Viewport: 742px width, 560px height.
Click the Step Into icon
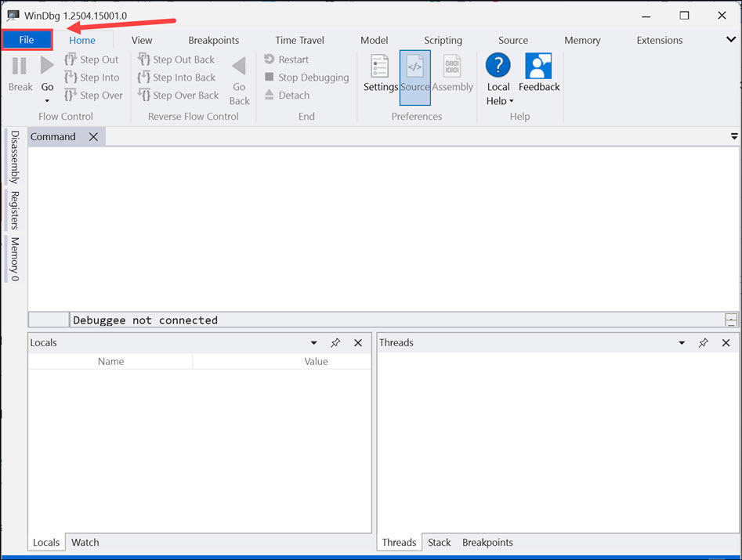point(71,77)
